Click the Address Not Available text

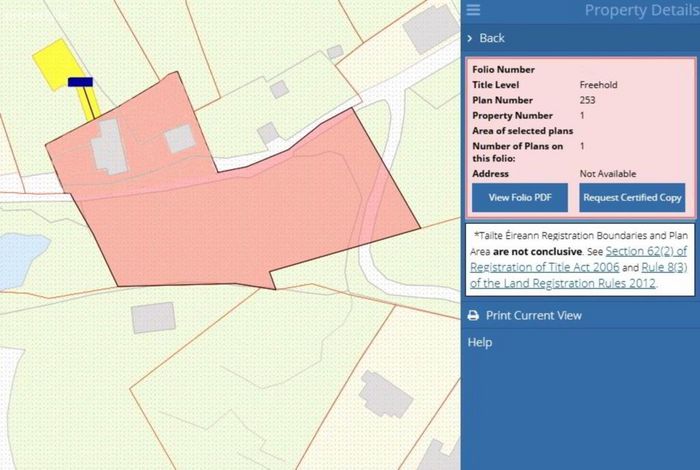pyautogui.click(x=608, y=174)
